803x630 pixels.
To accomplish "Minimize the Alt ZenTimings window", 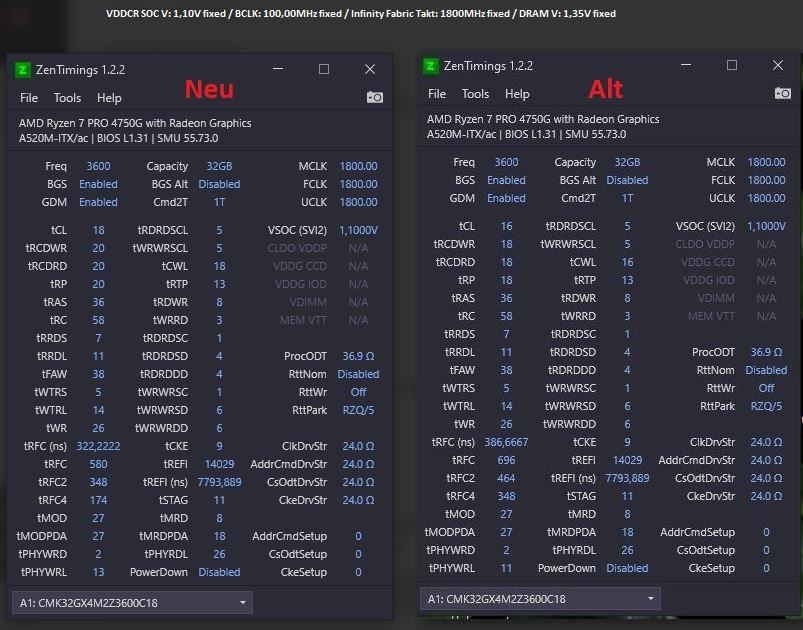I will [x=686, y=65].
